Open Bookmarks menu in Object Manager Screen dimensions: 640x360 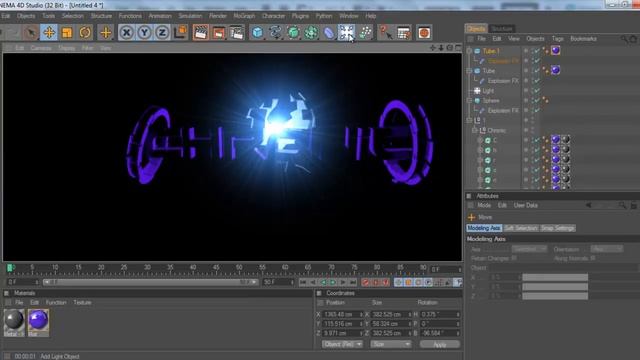583,39
